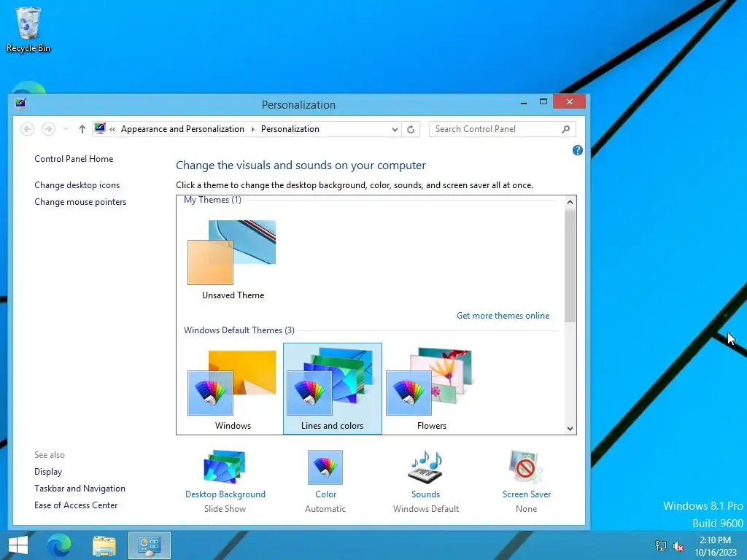Expand the arrow after Appearance and Personalization

252,129
